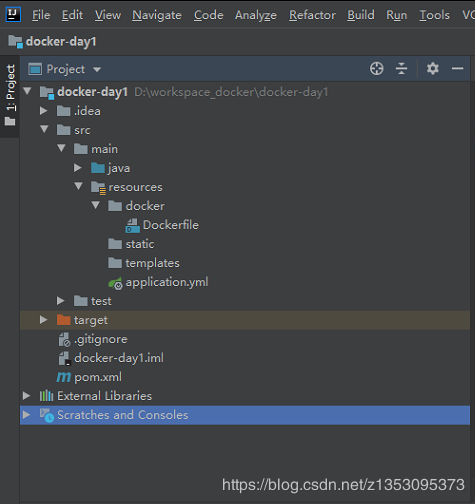Select pom.xml in the project tree
Screen dimensions: 475x504
[98, 377]
